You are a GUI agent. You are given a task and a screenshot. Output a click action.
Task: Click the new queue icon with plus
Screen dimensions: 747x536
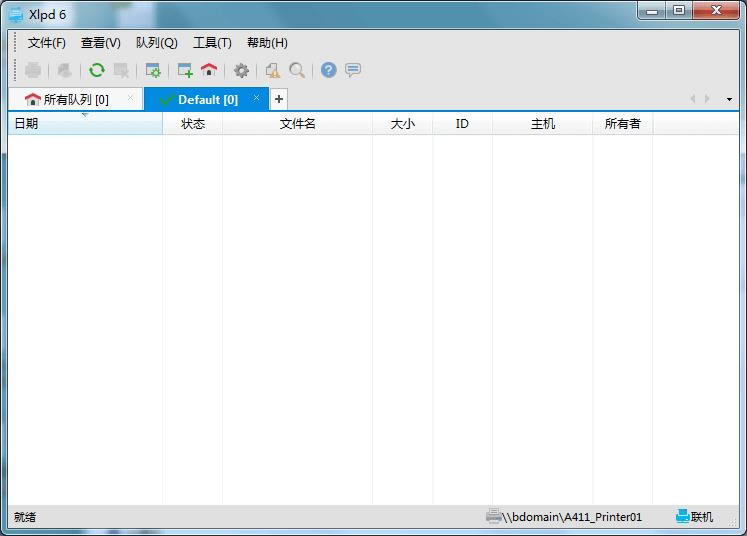pos(185,70)
